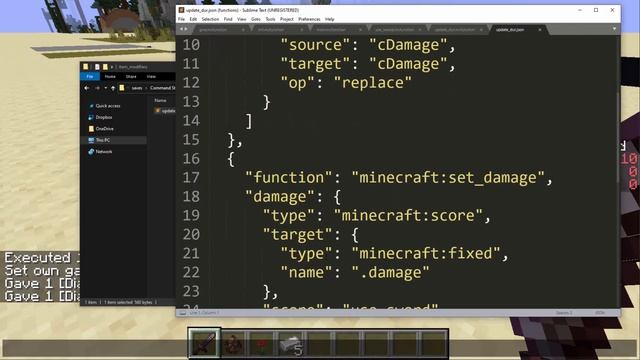Toggle the side bar icon in Sublime status bar
Viewport: 640px width, 360px height.
182,313
